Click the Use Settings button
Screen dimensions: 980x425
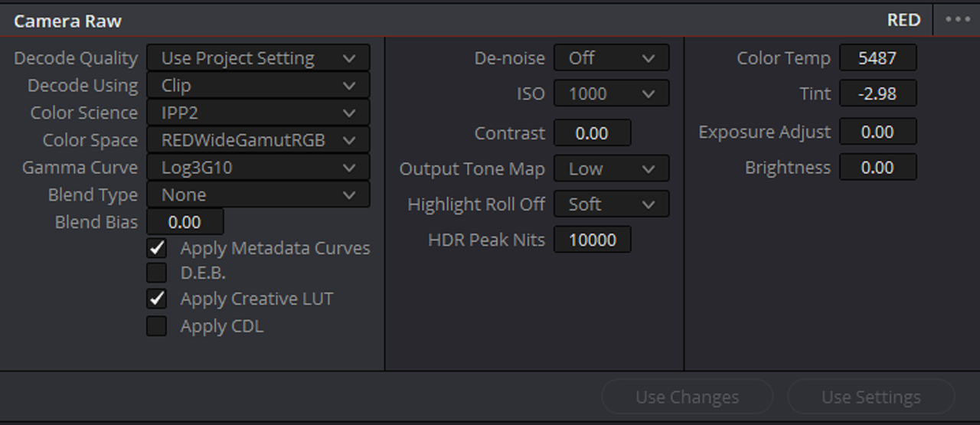871,397
